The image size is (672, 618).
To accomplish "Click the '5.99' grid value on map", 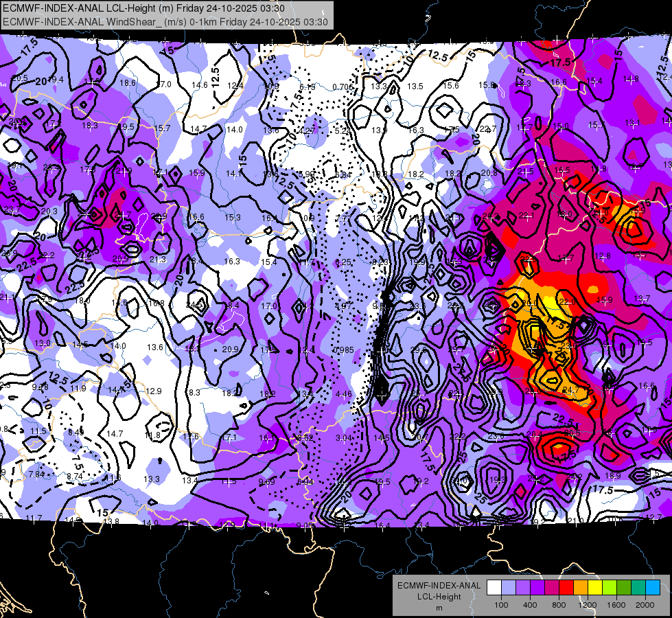I will coord(307,174).
